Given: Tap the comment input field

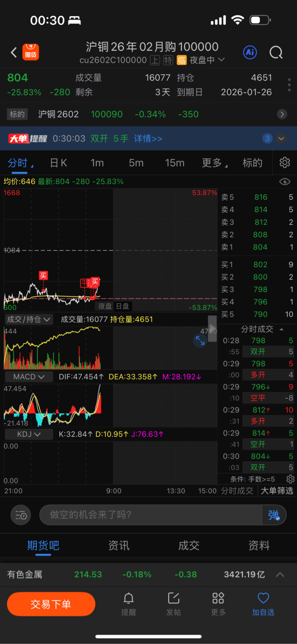Looking at the screenshot, I should coord(150,515).
